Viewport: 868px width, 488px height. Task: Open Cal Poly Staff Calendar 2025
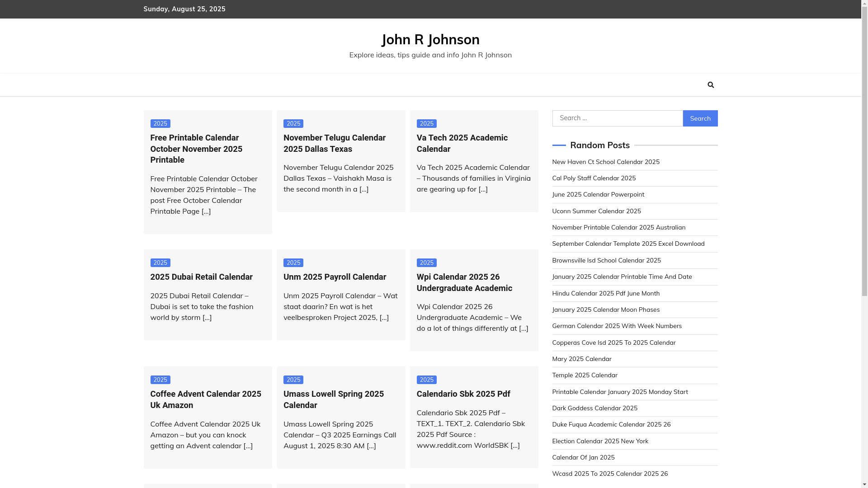point(594,178)
